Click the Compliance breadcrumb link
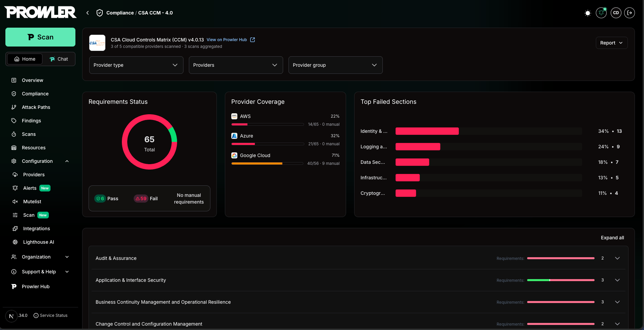 [x=120, y=13]
